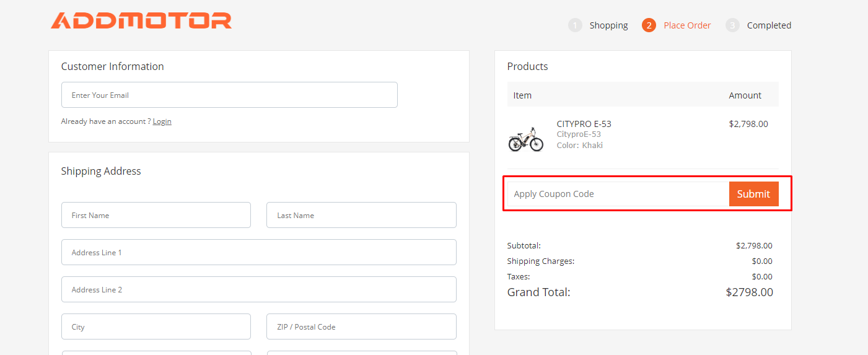Click the Grand Total: label
This screenshot has height=355, width=868.
pos(539,292)
